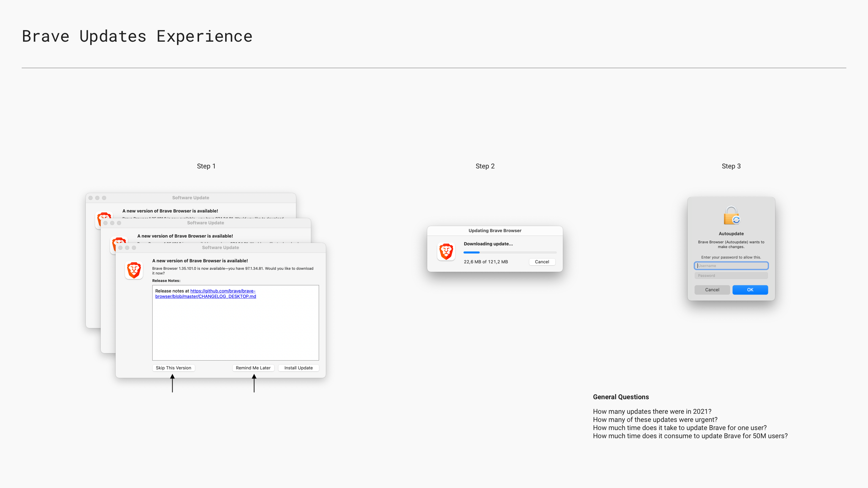This screenshot has width=868, height=488.
Task: Click the Brave icon in the Updating Brave Browser window
Action: (x=446, y=251)
